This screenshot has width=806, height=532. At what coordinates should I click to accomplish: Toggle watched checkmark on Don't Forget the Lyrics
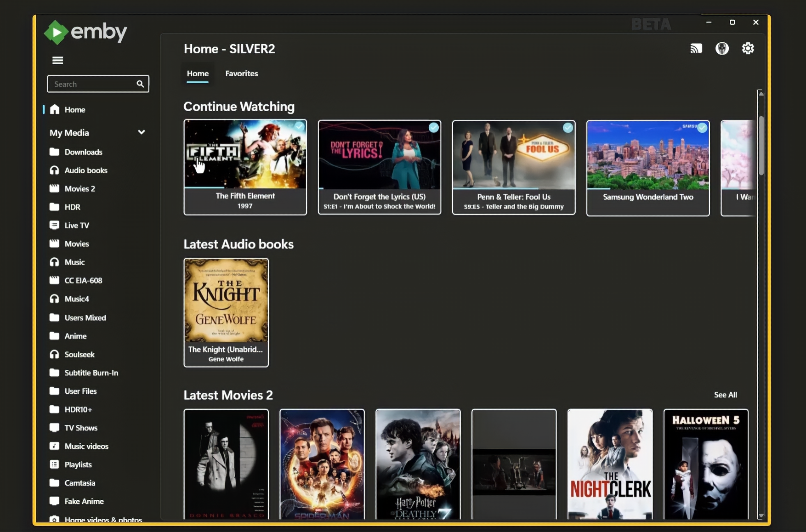tap(434, 128)
